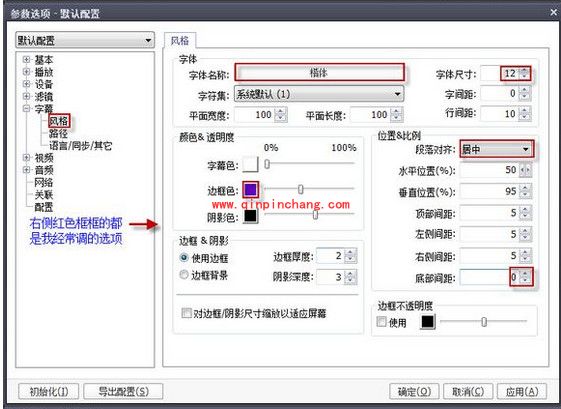
Task: Click the 应用(A) button
Action: 522,391
